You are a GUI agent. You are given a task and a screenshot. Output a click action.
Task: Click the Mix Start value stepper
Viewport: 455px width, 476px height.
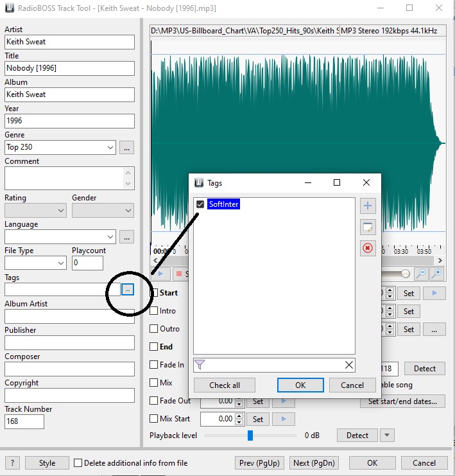(x=239, y=419)
